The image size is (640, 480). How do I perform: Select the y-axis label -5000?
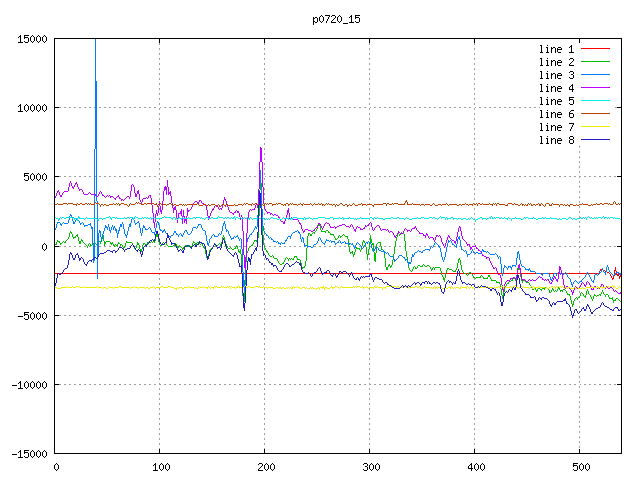coord(32,316)
